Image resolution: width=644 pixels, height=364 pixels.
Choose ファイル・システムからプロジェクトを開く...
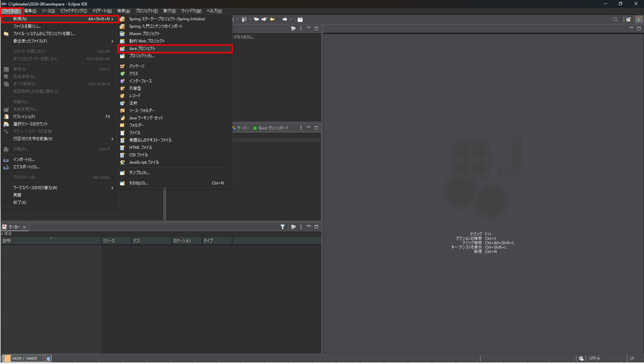pyautogui.click(x=59, y=34)
